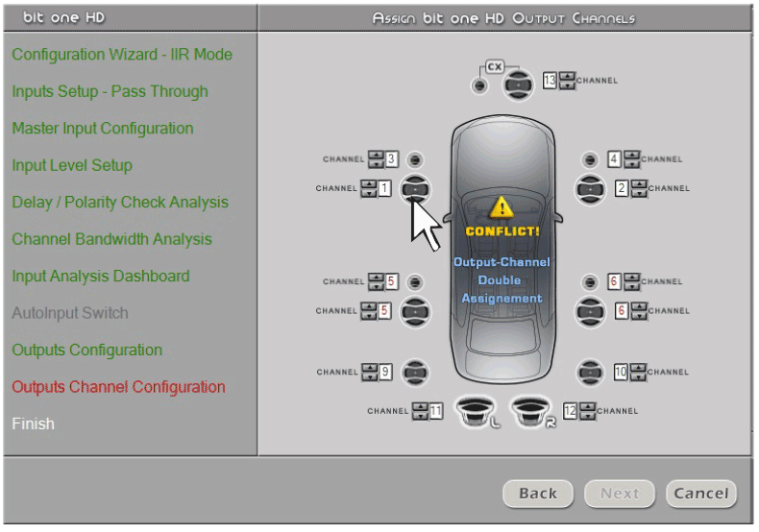Select Outputs Channel Configuration step
Viewport: 759px width, 532px height.
coord(118,387)
